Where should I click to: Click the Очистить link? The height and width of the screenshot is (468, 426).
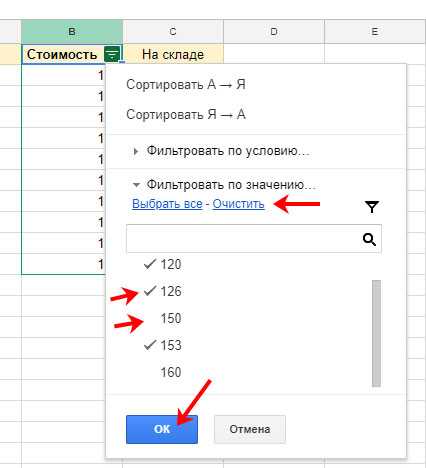click(238, 204)
